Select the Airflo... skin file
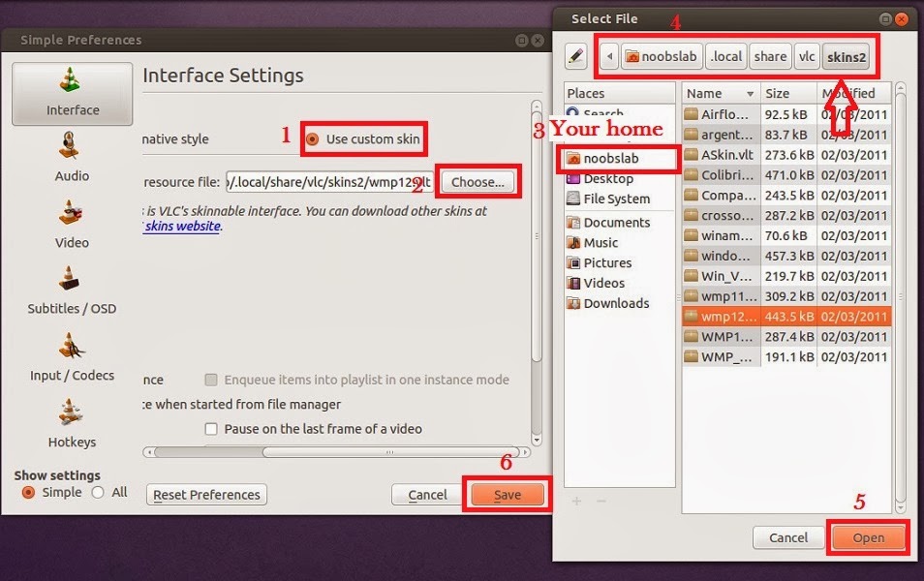The width and height of the screenshot is (924, 581). click(786, 114)
